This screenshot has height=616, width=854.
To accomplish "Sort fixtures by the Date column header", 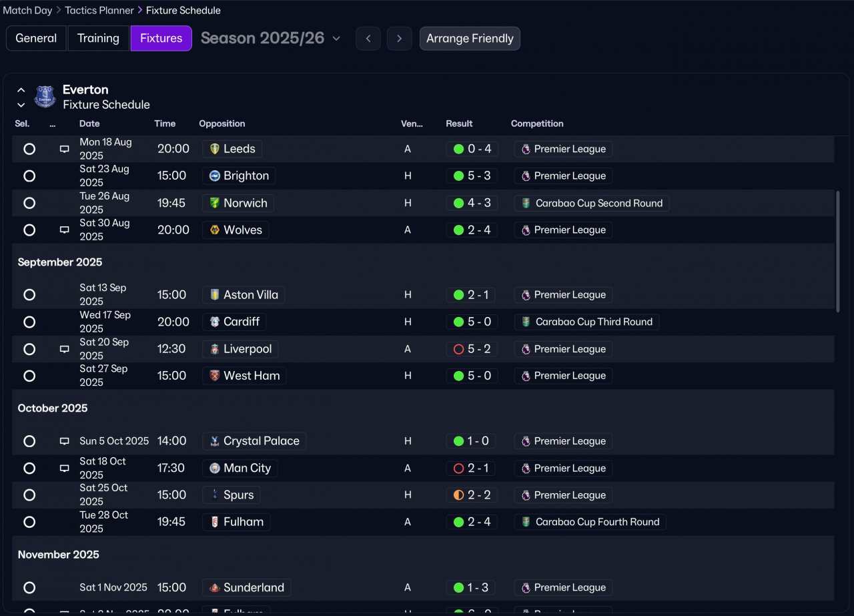I will (89, 123).
